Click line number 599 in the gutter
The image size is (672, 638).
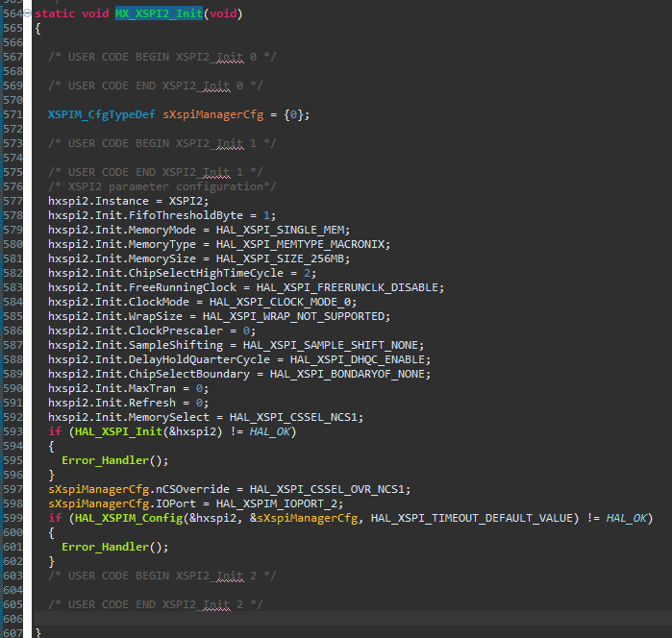[12, 519]
